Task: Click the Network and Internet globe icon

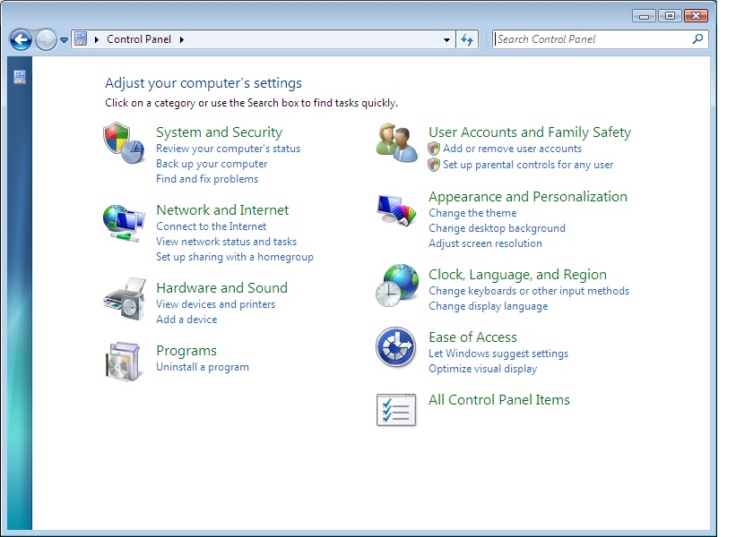Action: (x=123, y=223)
